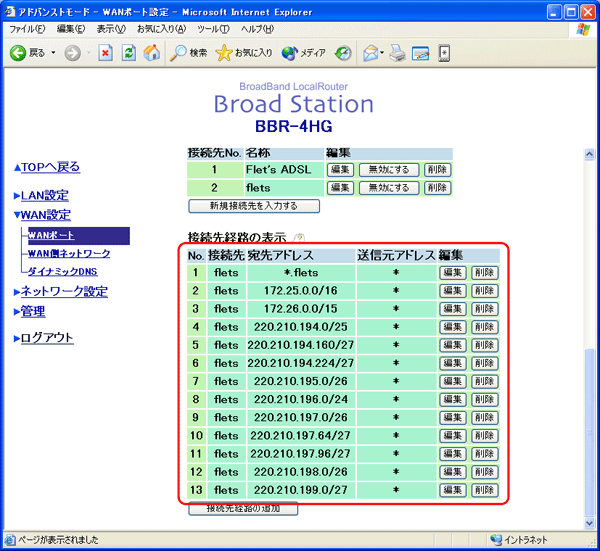Click the Forward arrow toolbar icon
The image size is (600, 551).
pos(72,53)
